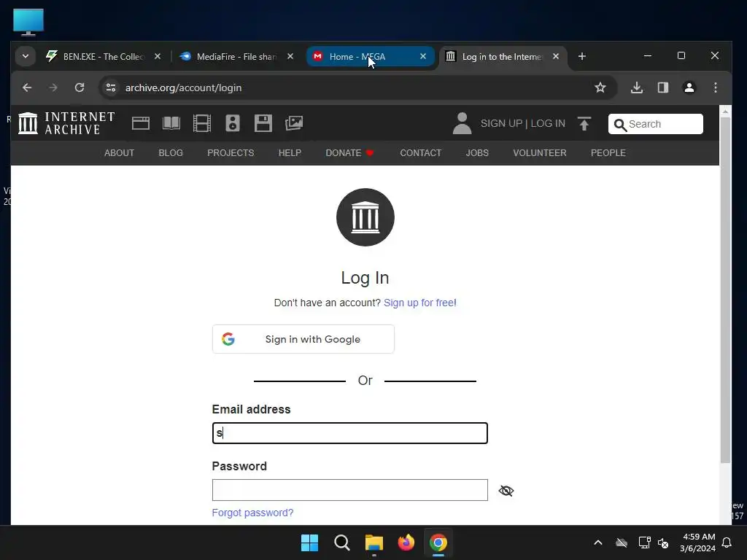Switch to MediaFire - File sharing tab
The image size is (747, 560).
pyautogui.click(x=236, y=57)
